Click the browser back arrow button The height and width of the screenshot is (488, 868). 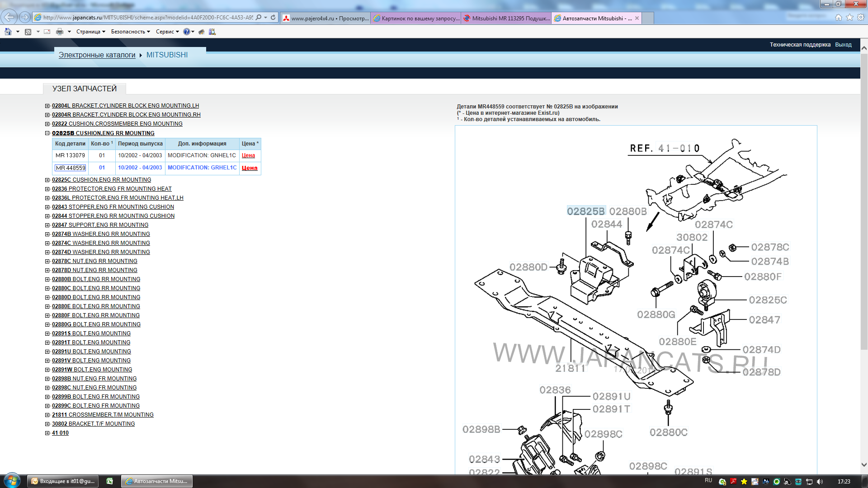9,17
